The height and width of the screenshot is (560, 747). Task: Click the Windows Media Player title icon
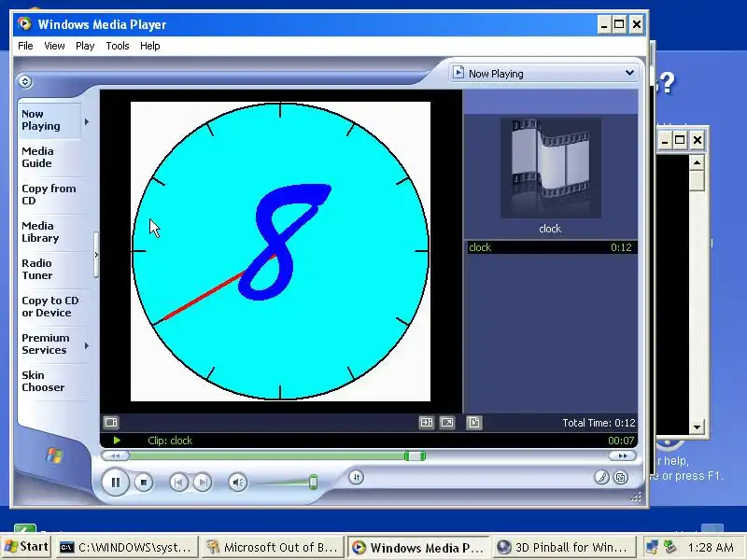(x=24, y=24)
